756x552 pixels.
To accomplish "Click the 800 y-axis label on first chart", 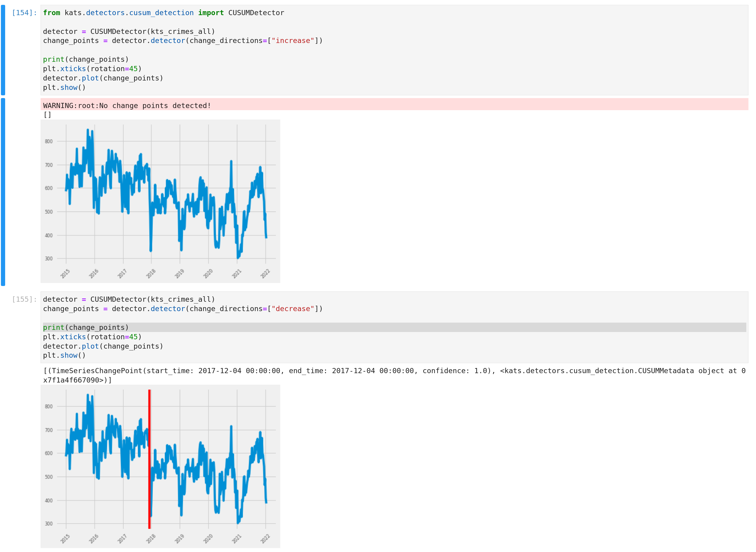I will 49,141.
